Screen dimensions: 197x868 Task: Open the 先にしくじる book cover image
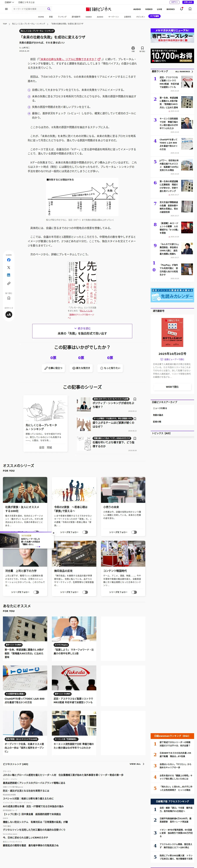pos(82,282)
